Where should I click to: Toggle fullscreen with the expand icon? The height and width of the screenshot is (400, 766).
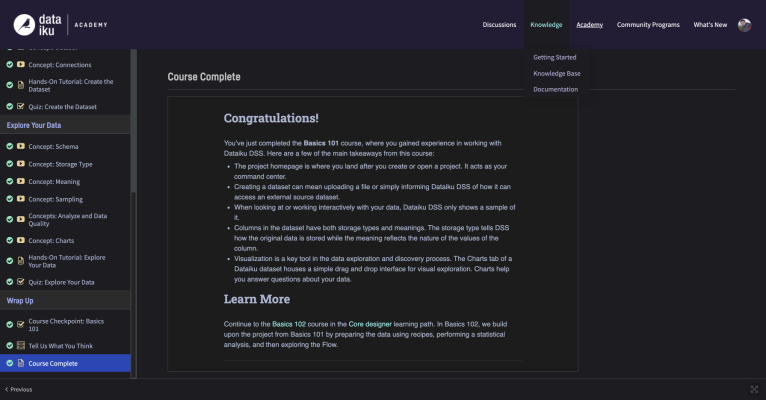(x=754, y=389)
